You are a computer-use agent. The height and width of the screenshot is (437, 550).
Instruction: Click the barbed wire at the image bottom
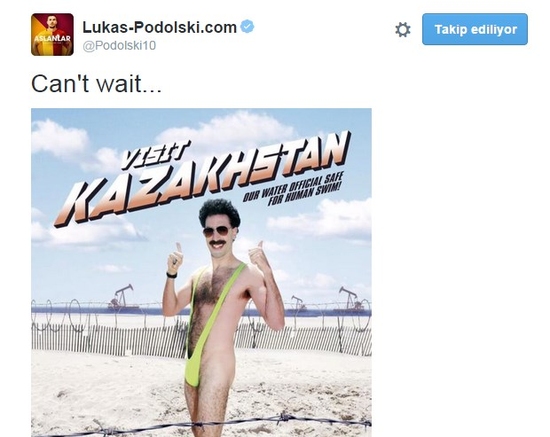201,424
